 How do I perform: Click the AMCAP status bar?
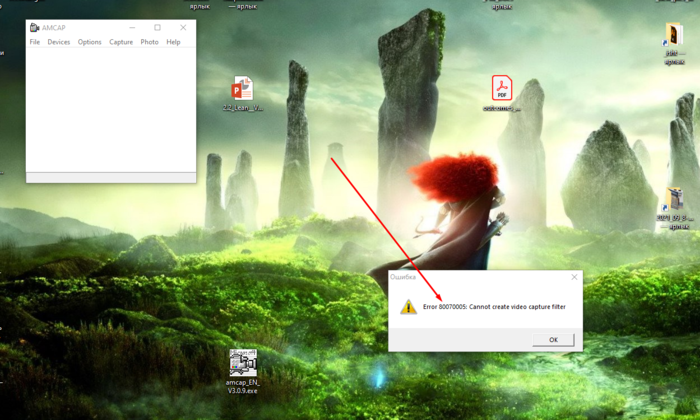point(111,178)
